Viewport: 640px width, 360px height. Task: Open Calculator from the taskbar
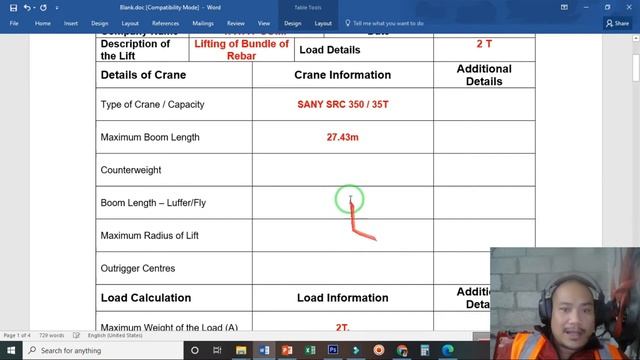click(x=424, y=350)
